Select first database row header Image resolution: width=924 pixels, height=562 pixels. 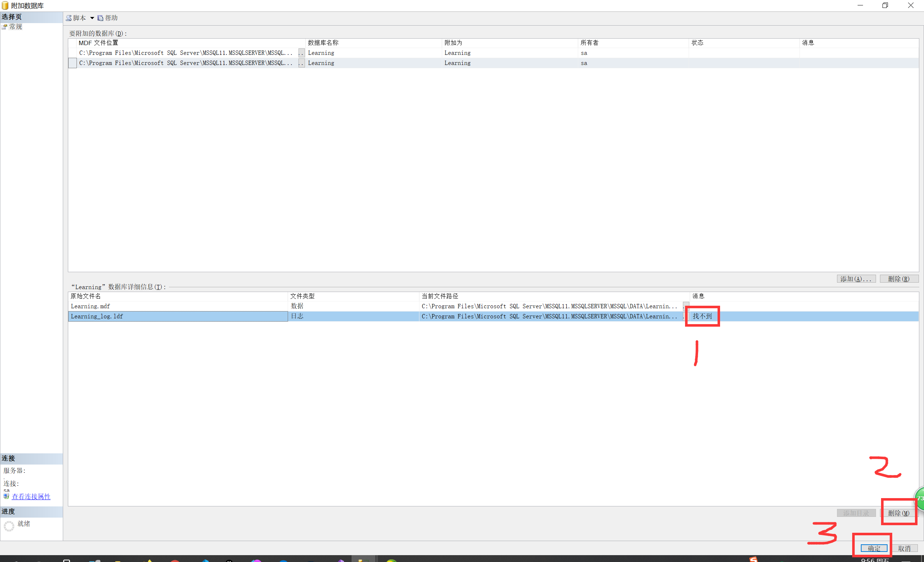pos(73,53)
